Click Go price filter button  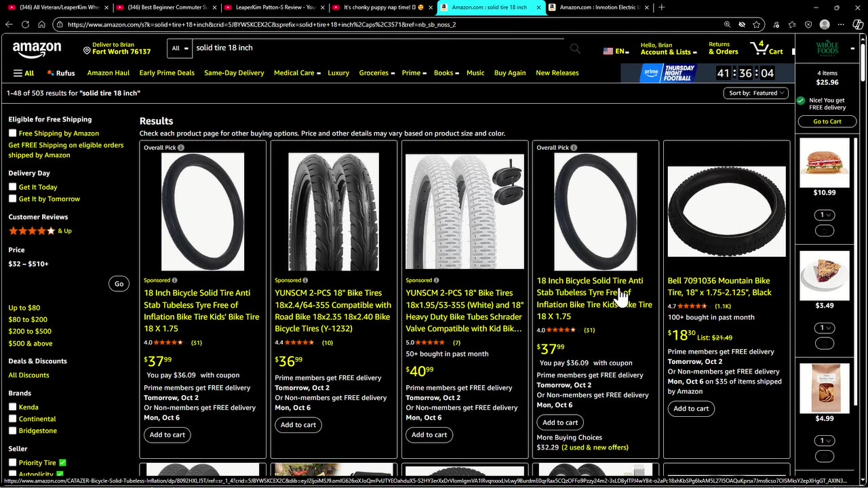pyautogui.click(x=119, y=284)
